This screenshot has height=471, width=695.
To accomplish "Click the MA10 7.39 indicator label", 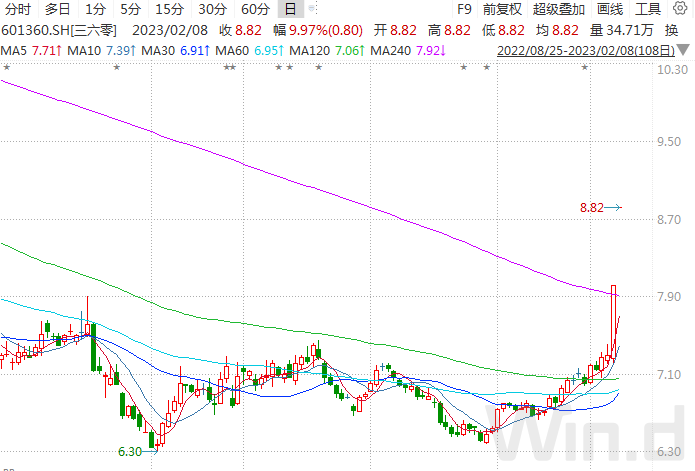I will [102, 51].
